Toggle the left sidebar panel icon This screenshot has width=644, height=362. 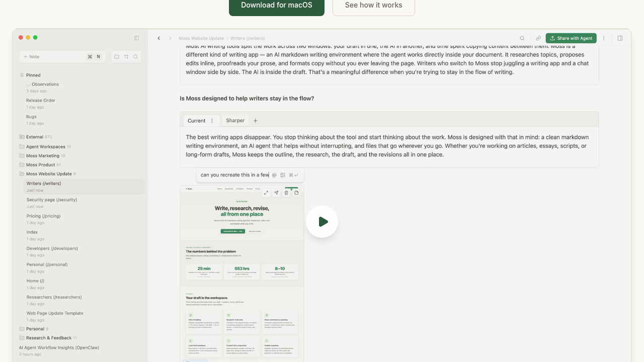[136, 38]
